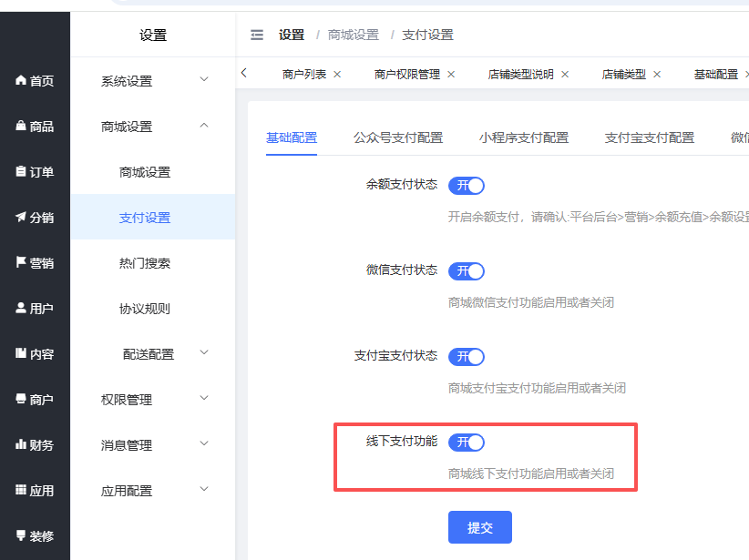Open the 分销 distribution paper-plane icon

tap(21, 218)
